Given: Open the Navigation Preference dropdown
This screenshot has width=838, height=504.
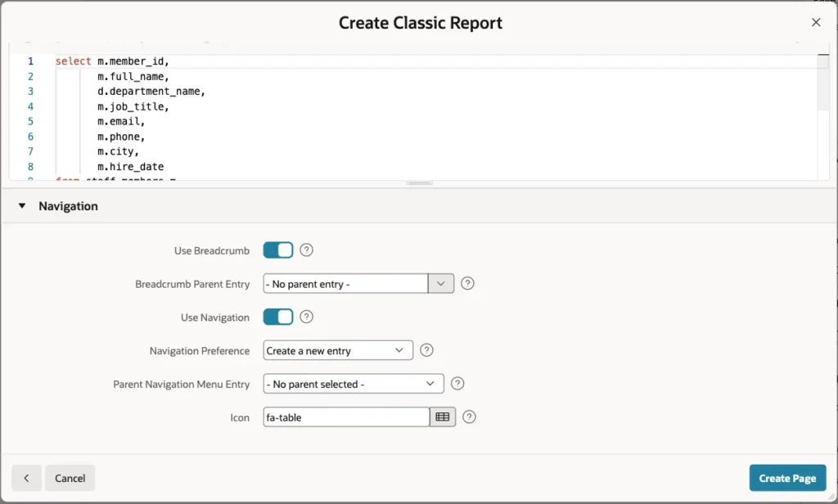Looking at the screenshot, I should coord(338,351).
